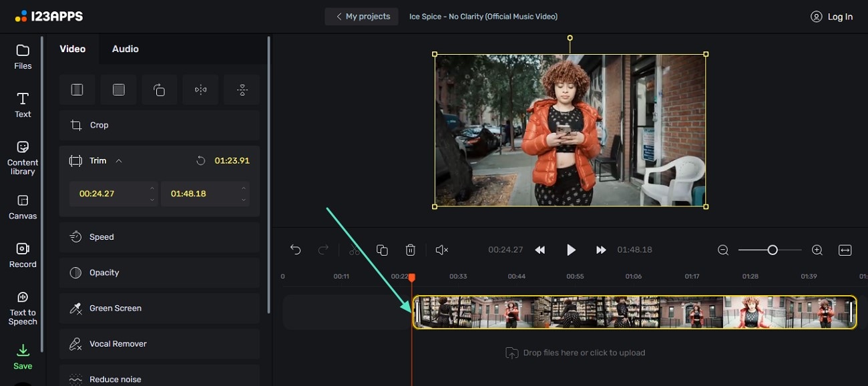This screenshot has height=386, width=868.
Task: Open the Green Screen tool
Action: pos(160,308)
